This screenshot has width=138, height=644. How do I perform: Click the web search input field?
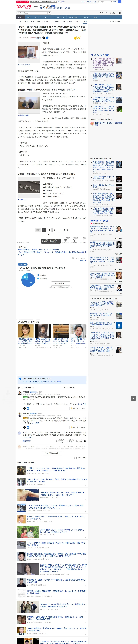pos(104,2)
